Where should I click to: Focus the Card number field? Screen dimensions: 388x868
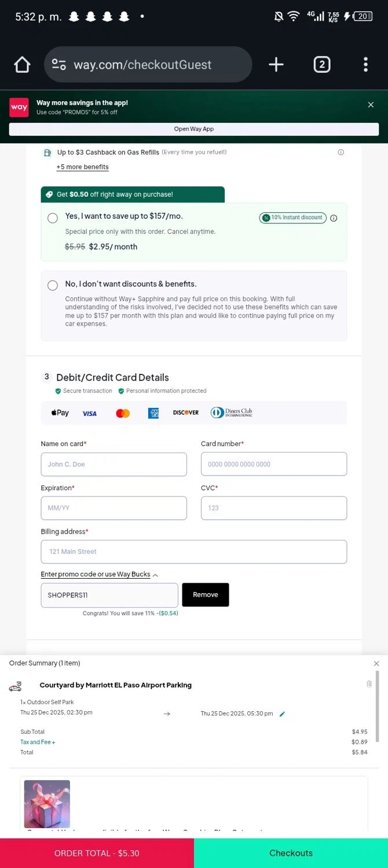pos(274,464)
